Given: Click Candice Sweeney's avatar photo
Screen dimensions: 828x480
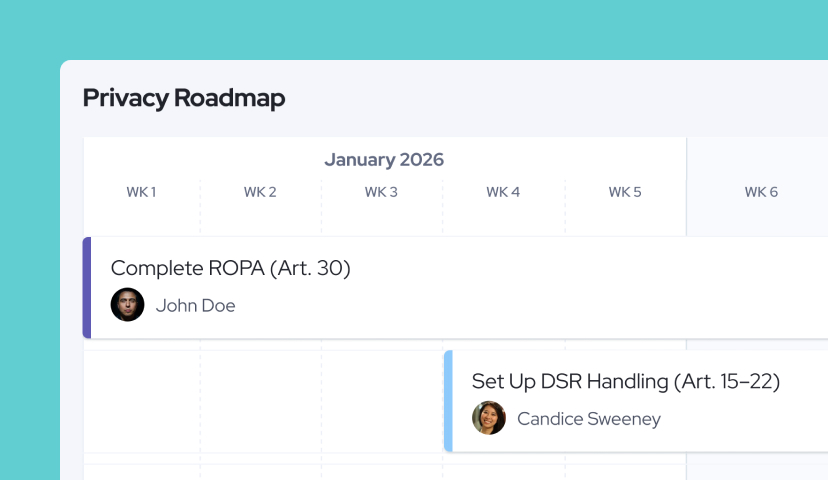Looking at the screenshot, I should click(488, 418).
